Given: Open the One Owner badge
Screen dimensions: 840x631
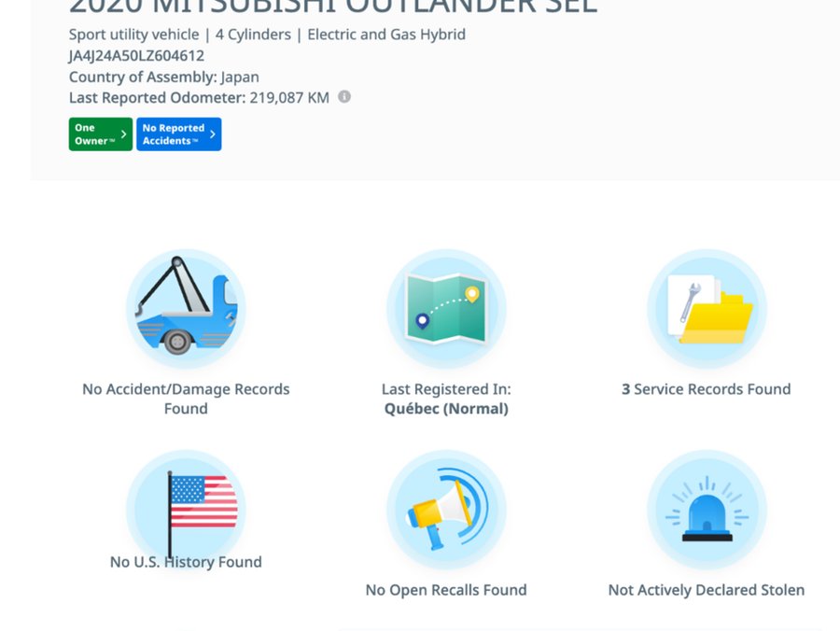Looking at the screenshot, I should tap(100, 133).
